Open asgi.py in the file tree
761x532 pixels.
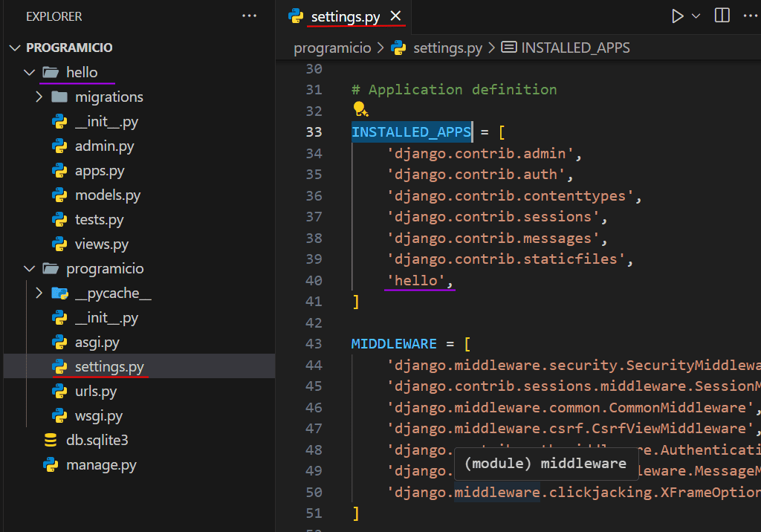(97, 343)
